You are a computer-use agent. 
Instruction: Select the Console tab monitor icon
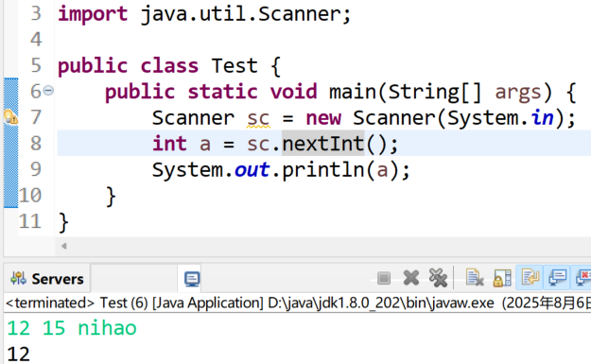pos(192,279)
